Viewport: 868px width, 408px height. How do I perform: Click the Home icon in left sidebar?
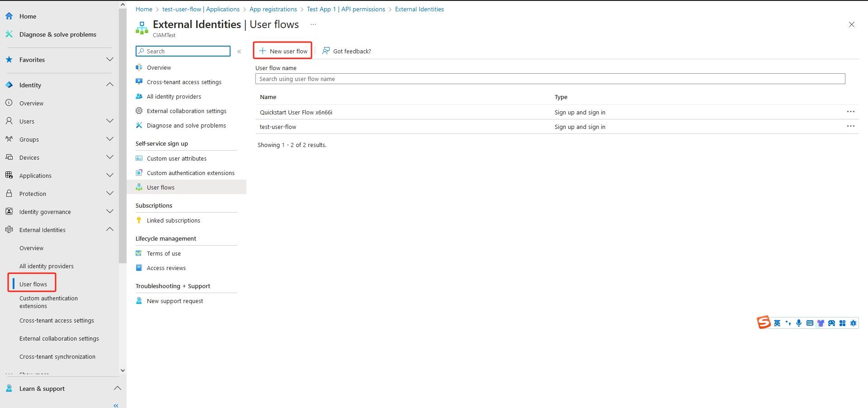(9, 16)
